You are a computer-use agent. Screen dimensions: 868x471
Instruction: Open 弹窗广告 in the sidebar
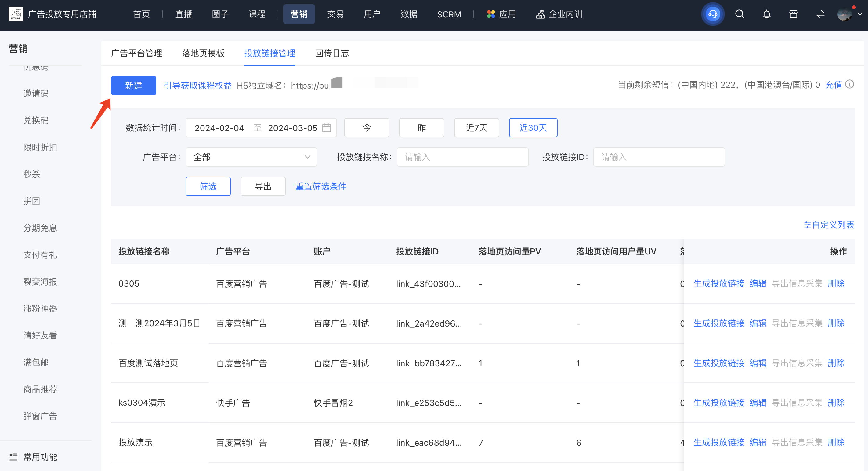[x=40, y=416]
